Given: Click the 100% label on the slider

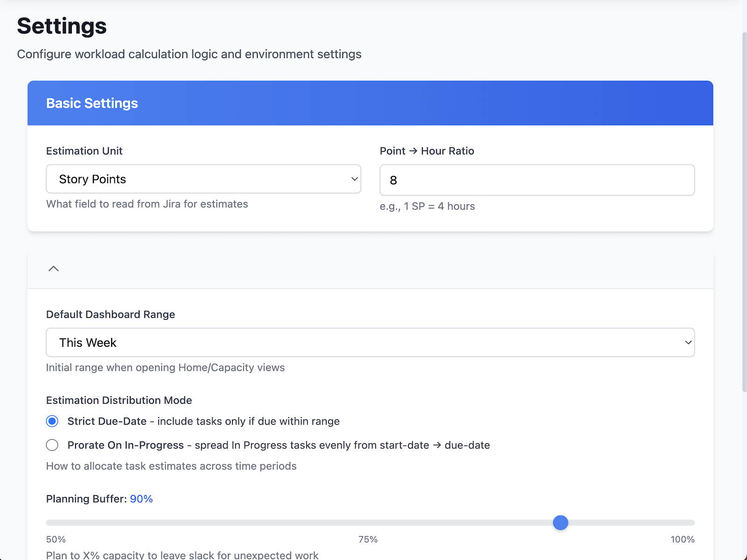Looking at the screenshot, I should click(x=682, y=539).
